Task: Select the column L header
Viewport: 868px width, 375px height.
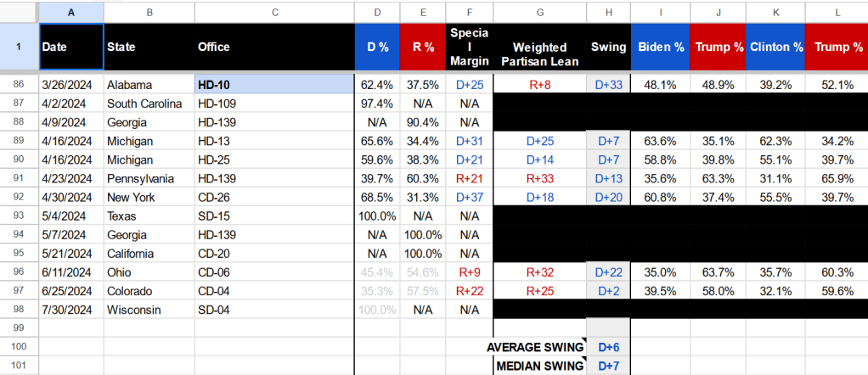Action: tap(836, 12)
